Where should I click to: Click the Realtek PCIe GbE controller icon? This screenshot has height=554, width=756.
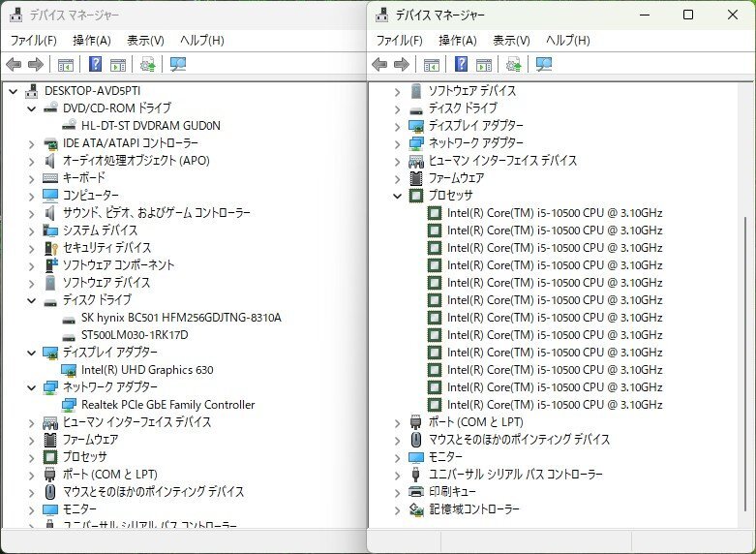[69, 405]
